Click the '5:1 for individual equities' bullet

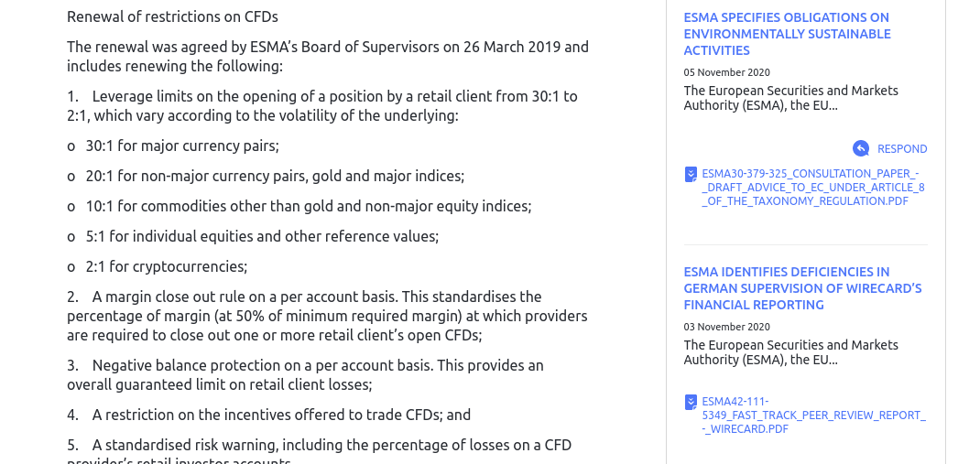[x=262, y=236]
